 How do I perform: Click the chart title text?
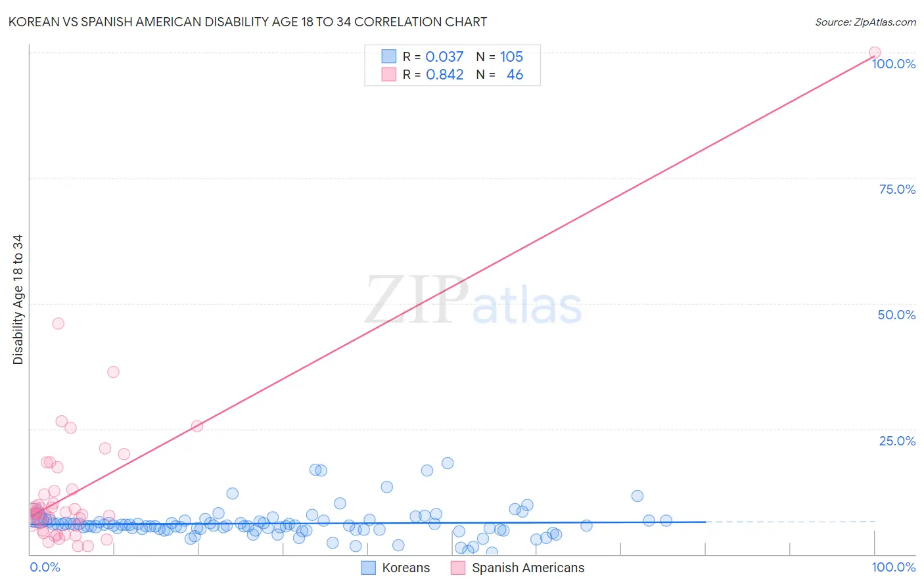pos(248,22)
